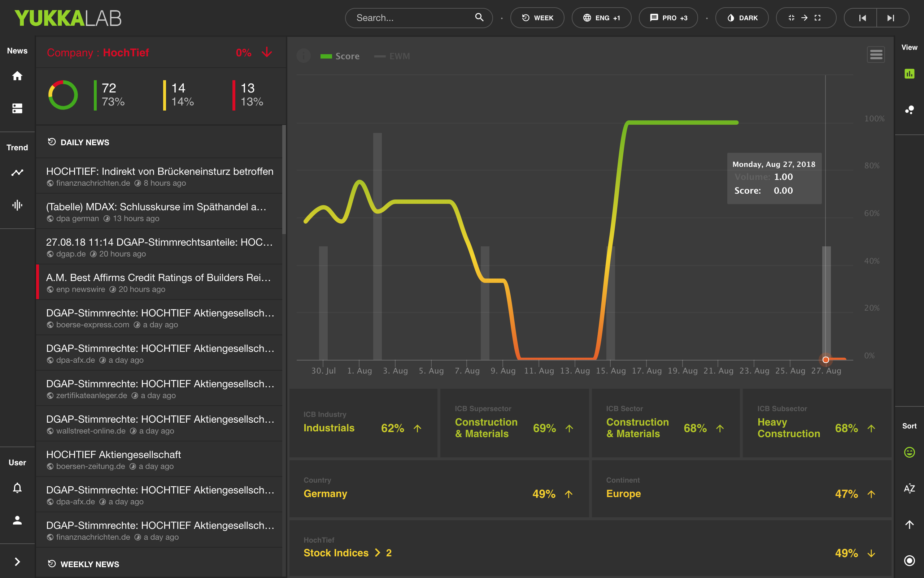Click the sentiment donut chart

tap(63, 95)
